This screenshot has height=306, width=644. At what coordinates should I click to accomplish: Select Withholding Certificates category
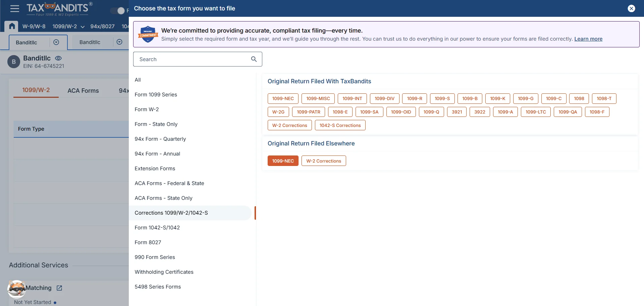pos(190,272)
